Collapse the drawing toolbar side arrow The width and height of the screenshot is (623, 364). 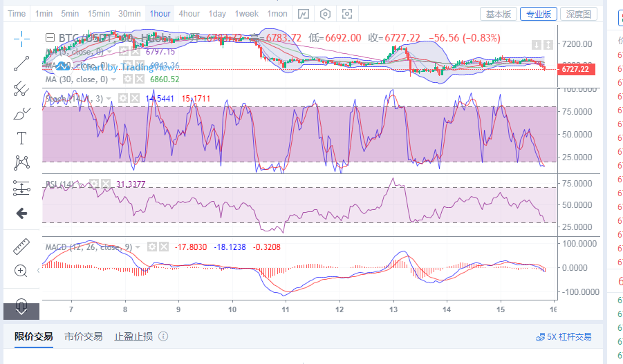coord(39,270)
